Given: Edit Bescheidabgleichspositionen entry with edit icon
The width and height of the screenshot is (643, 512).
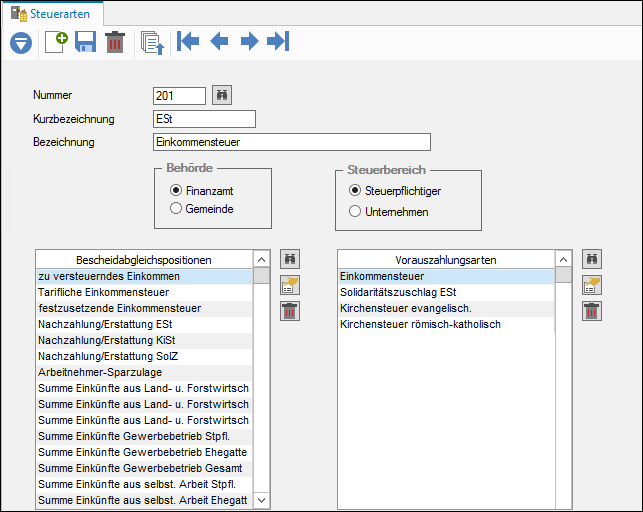Looking at the screenshot, I should click(290, 285).
